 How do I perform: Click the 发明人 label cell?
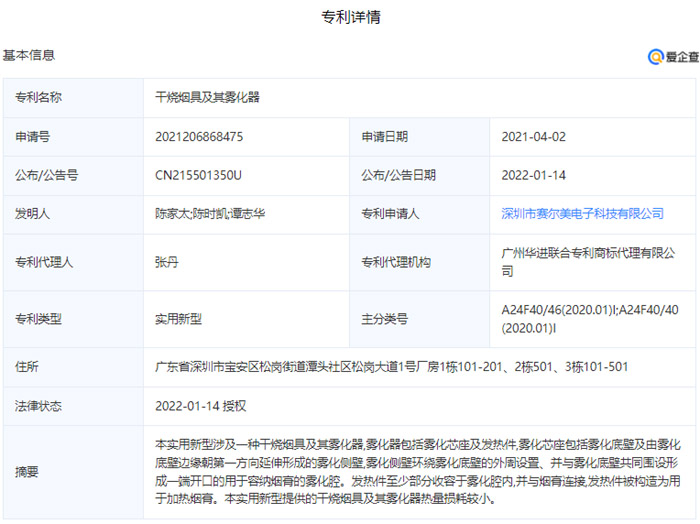[32, 214]
